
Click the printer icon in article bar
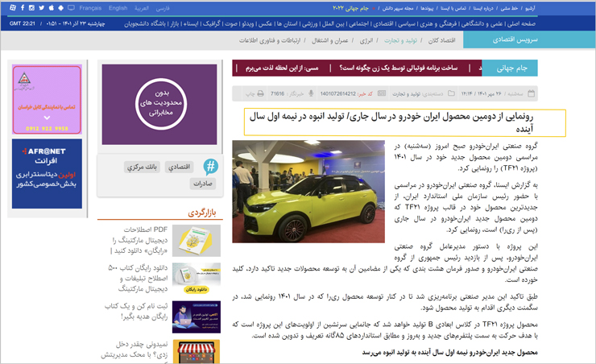pos(259,93)
